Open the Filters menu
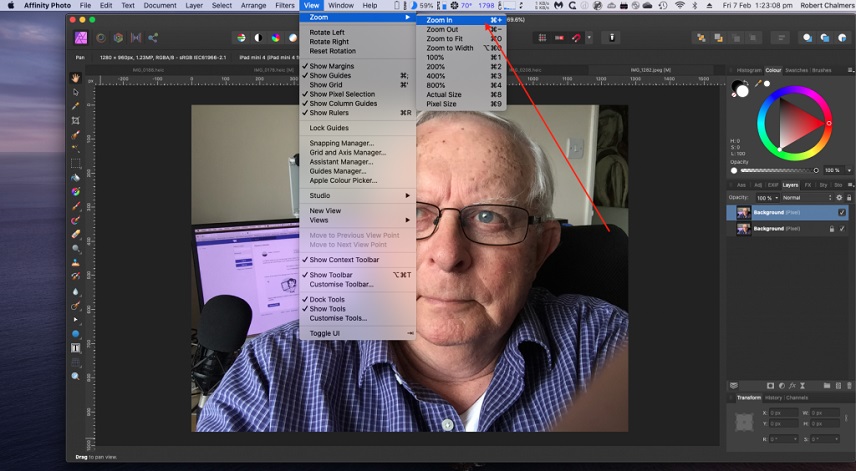856x471 pixels. pos(284,5)
